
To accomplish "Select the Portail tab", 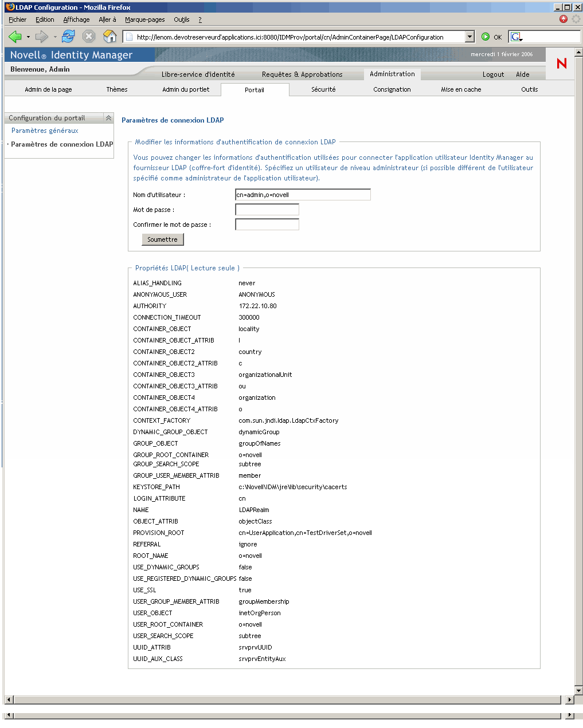I will [x=255, y=90].
